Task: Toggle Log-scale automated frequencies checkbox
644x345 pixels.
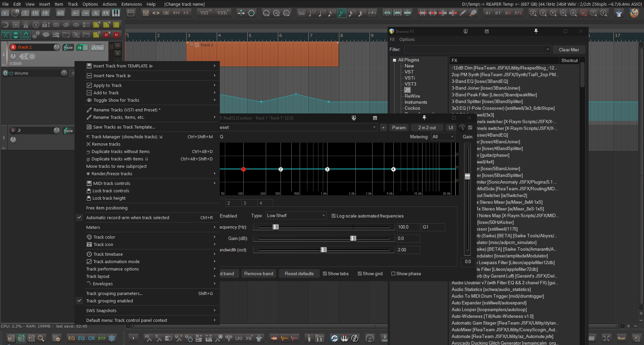Action: (x=334, y=216)
